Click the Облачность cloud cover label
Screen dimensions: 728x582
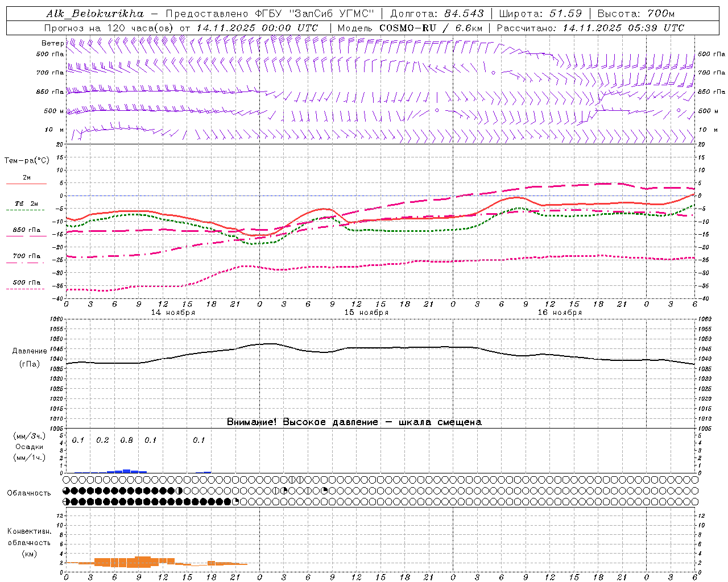[29, 493]
